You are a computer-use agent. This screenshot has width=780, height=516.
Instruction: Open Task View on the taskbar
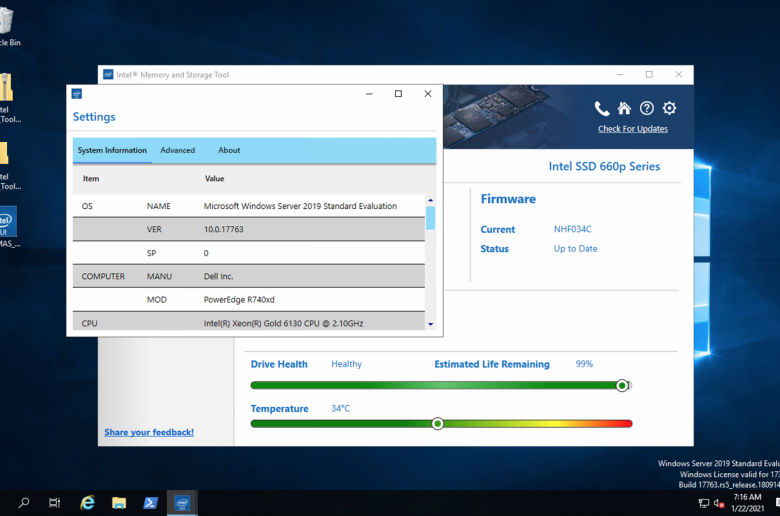(x=55, y=503)
